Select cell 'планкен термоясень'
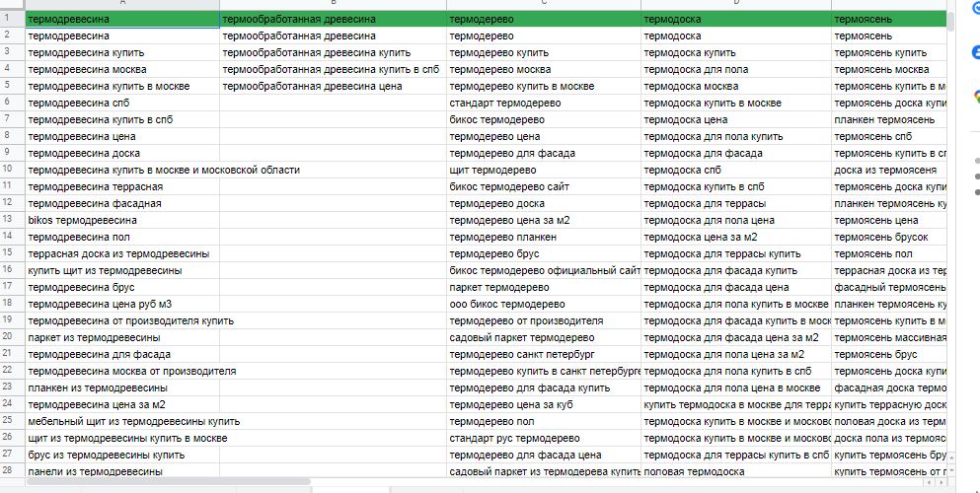This screenshot has width=980, height=493. tap(889, 120)
